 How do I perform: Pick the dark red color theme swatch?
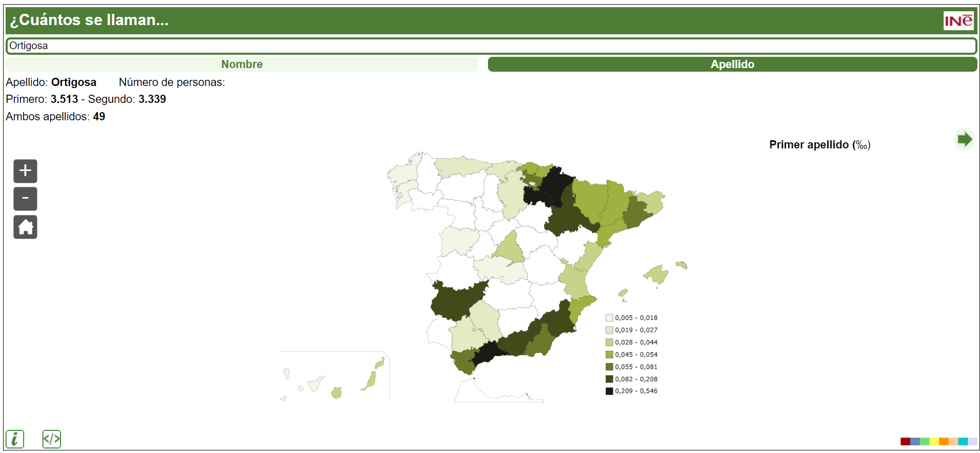[x=905, y=441]
